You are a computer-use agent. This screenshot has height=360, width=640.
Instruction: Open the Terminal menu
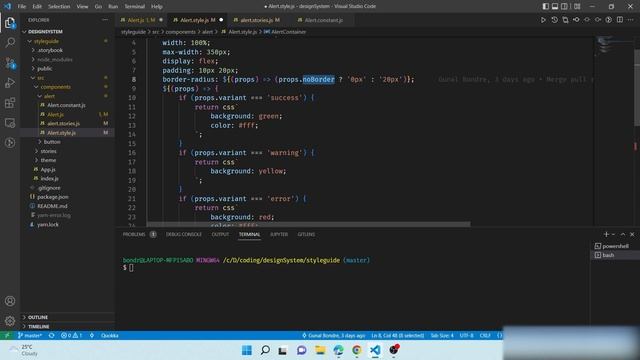point(134,7)
